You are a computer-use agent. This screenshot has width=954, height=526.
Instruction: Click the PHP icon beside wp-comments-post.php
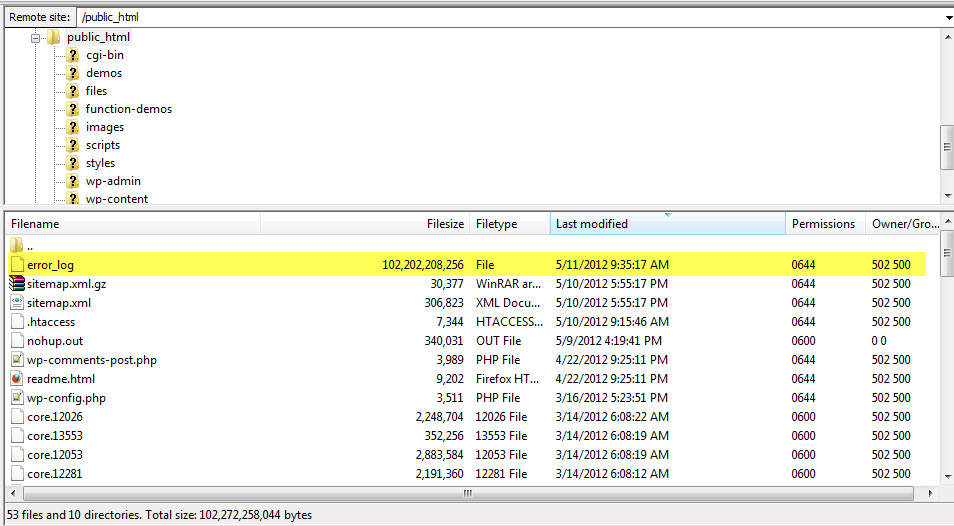[x=17, y=360]
